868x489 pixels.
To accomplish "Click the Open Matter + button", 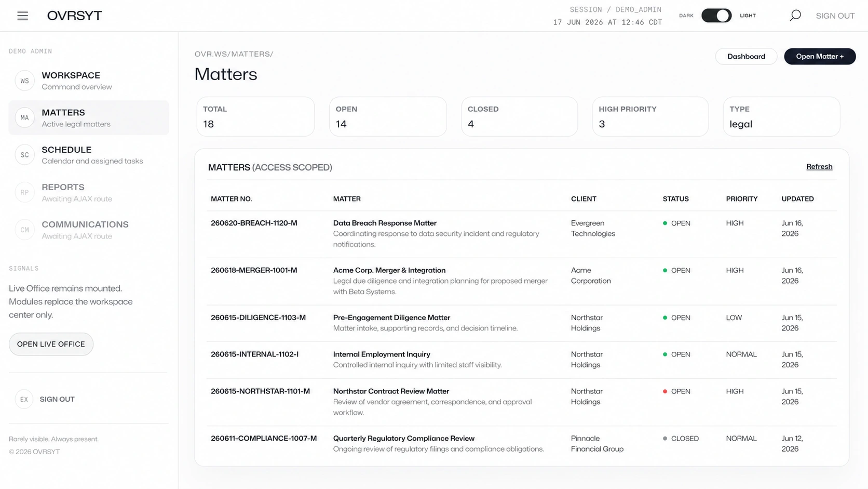I will pyautogui.click(x=820, y=56).
